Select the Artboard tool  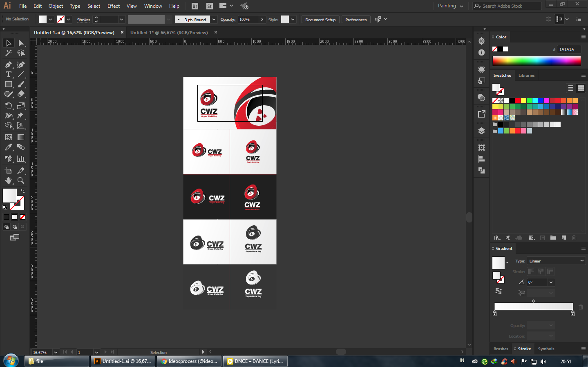8,171
